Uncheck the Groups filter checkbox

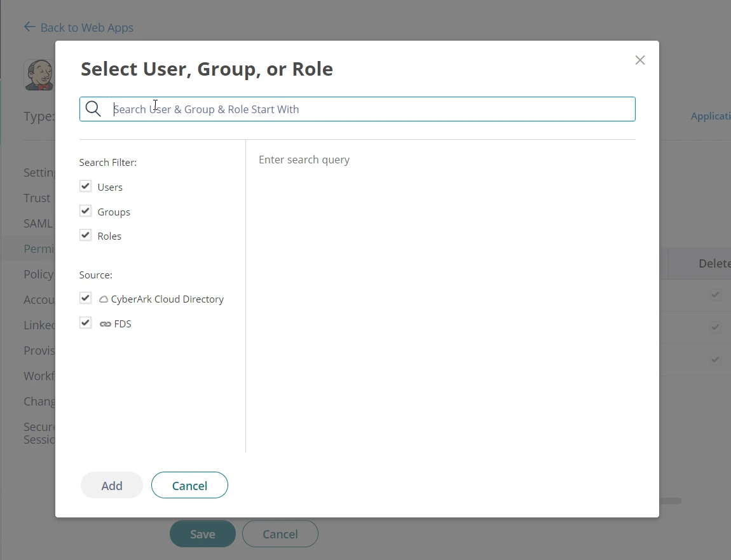click(85, 211)
